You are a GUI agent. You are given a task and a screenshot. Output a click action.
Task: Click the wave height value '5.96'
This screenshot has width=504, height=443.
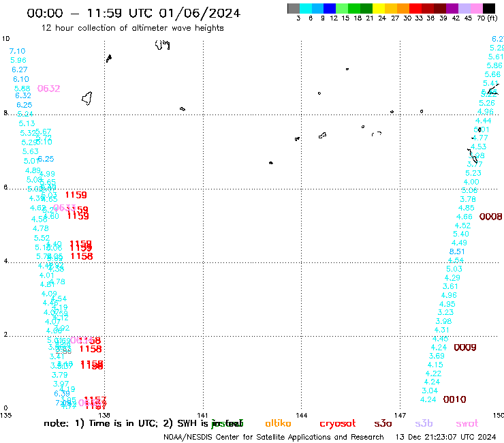point(18,60)
